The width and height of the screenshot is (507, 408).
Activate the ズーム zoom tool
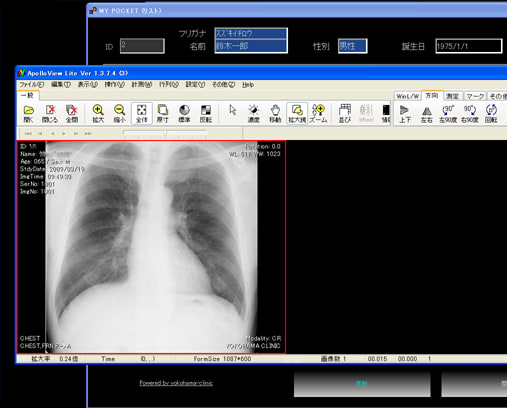318,114
